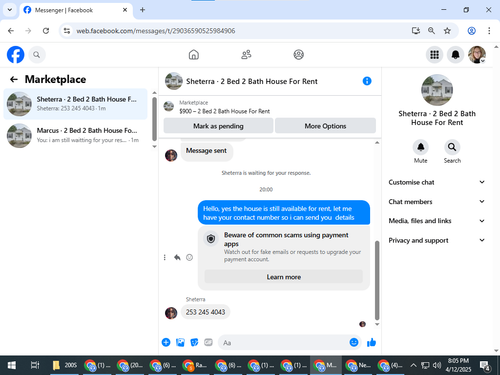Click the conversation header title
500x375 pixels.
(x=252, y=81)
